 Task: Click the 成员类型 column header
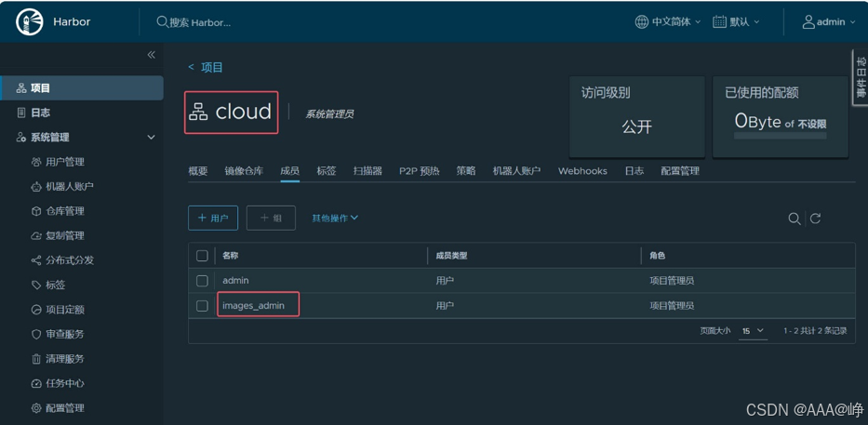(451, 256)
